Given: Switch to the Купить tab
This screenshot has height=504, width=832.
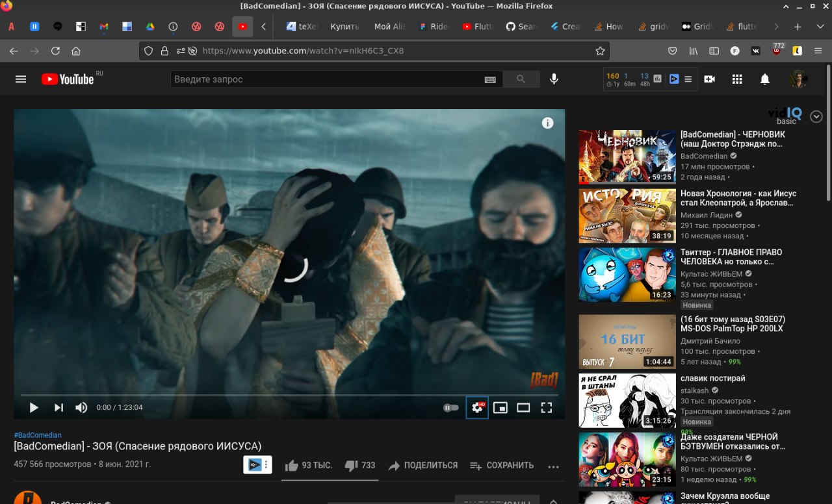Looking at the screenshot, I should point(344,27).
